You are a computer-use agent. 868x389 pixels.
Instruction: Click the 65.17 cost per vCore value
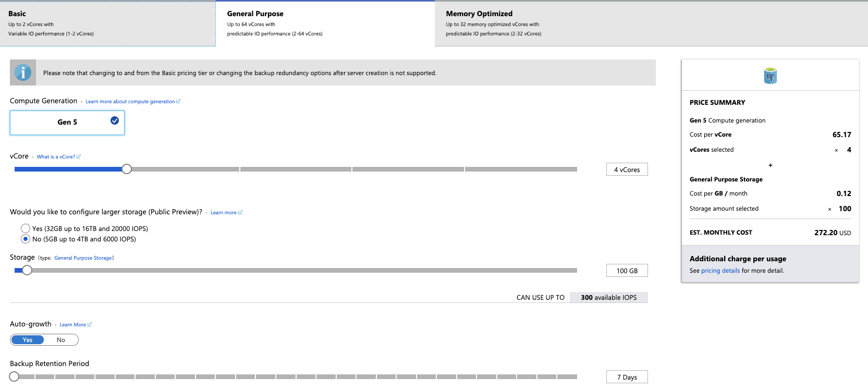coord(842,135)
